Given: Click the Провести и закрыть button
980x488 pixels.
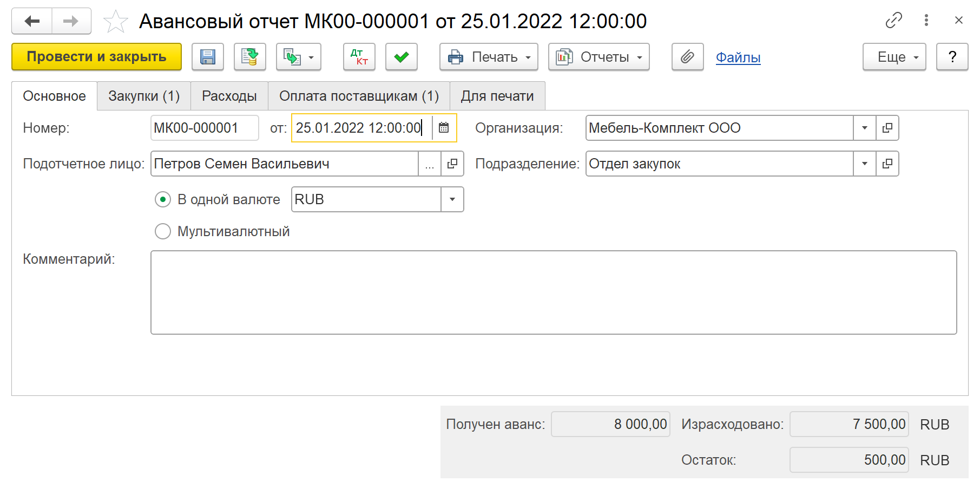Looking at the screenshot, I should click(x=96, y=57).
